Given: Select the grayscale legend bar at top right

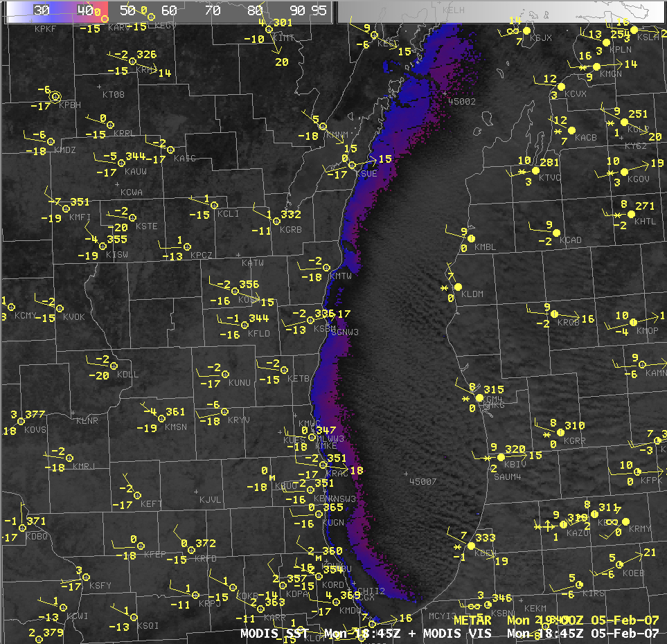Looking at the screenshot, I should point(499,12).
